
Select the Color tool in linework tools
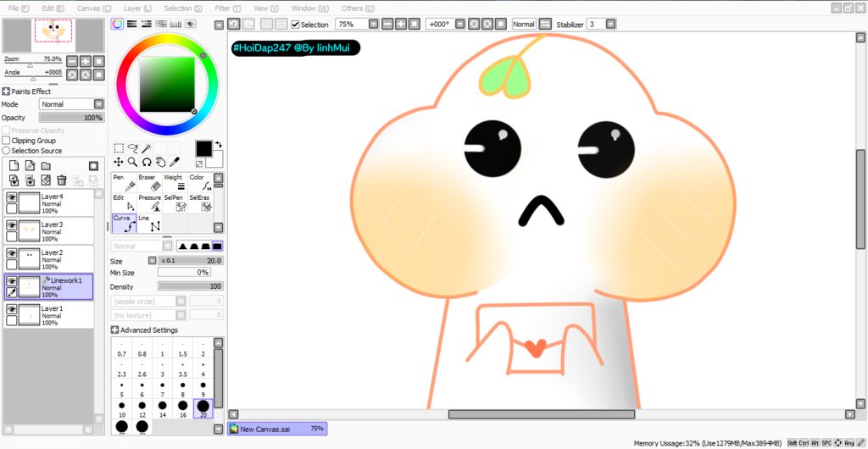click(200, 182)
